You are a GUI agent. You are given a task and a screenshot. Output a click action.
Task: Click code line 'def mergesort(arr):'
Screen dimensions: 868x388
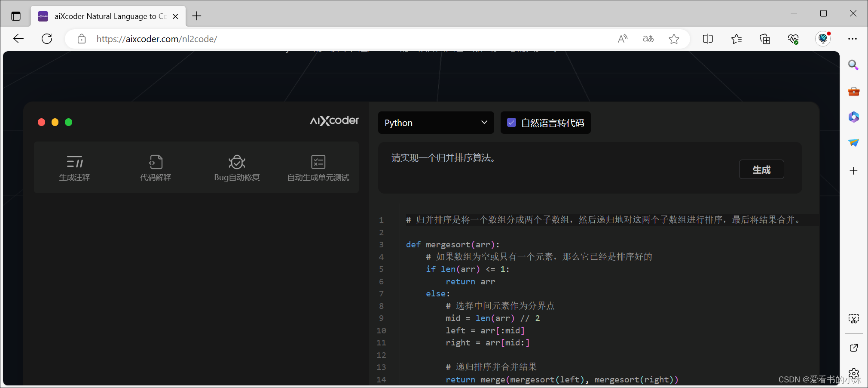click(453, 244)
